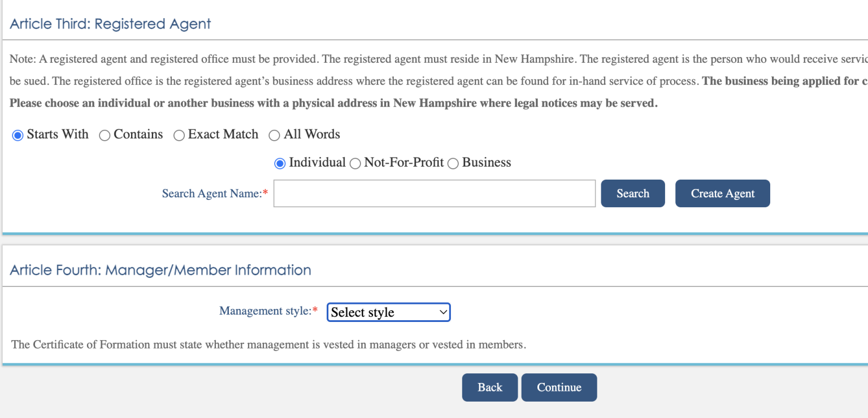Click the bold 'Please choose an individual' notice
This screenshot has width=868, height=418.
[333, 104]
